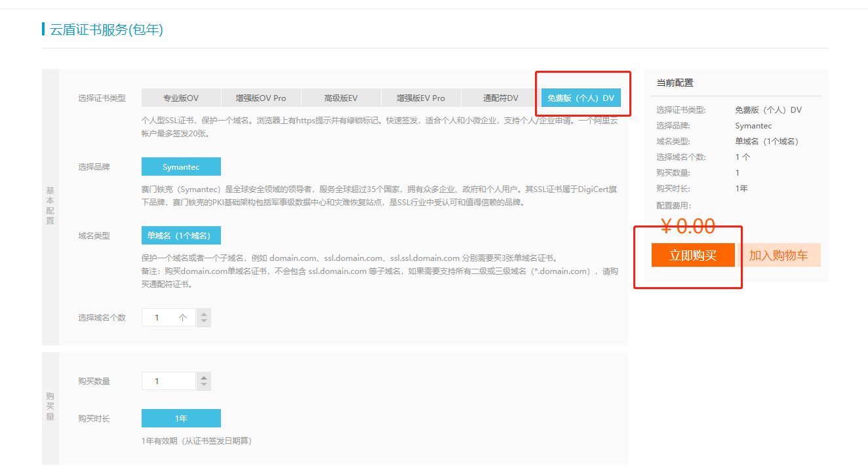Increase the 购买数量 value with up arrow
The height and width of the screenshot is (470, 868).
coord(204,377)
